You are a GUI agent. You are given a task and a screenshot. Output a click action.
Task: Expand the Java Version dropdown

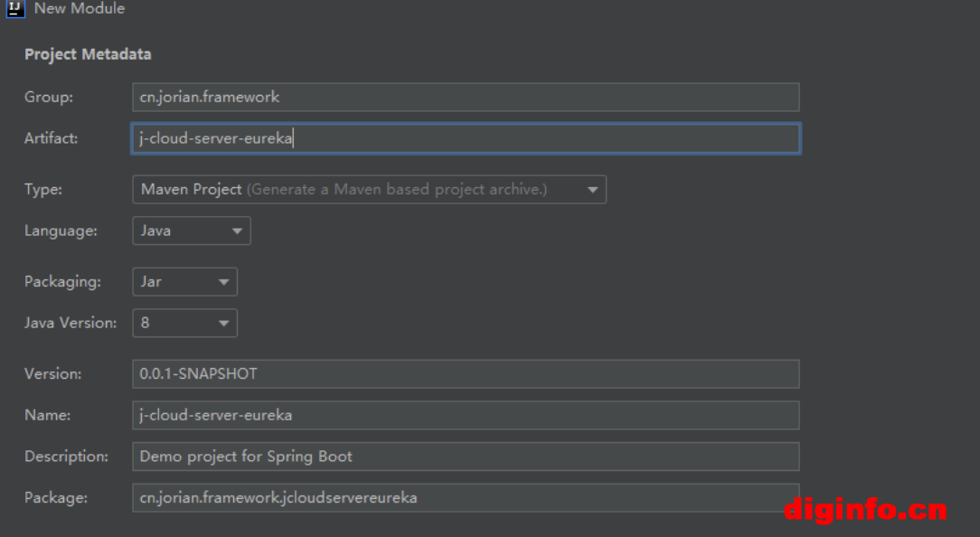[x=184, y=323]
